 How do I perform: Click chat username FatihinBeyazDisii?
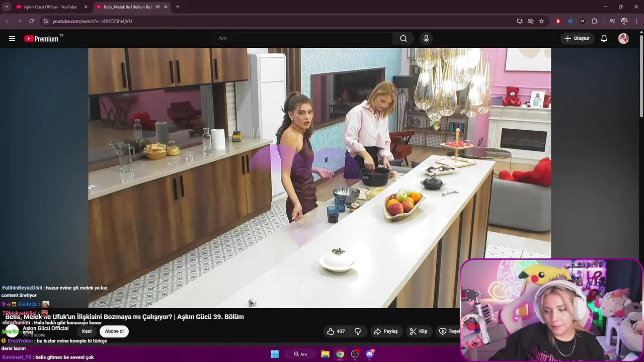click(x=22, y=288)
